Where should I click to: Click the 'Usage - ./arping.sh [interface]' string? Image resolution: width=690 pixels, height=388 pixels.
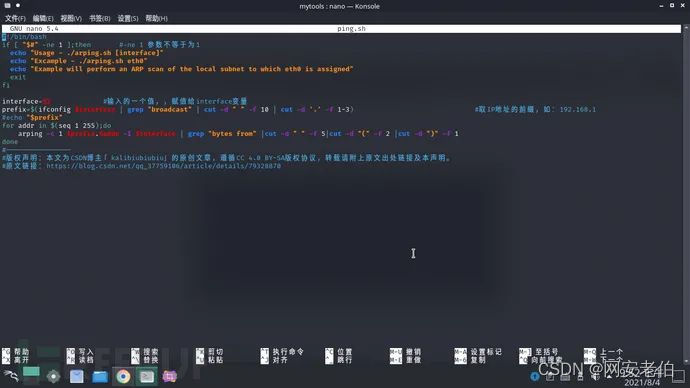[97, 53]
